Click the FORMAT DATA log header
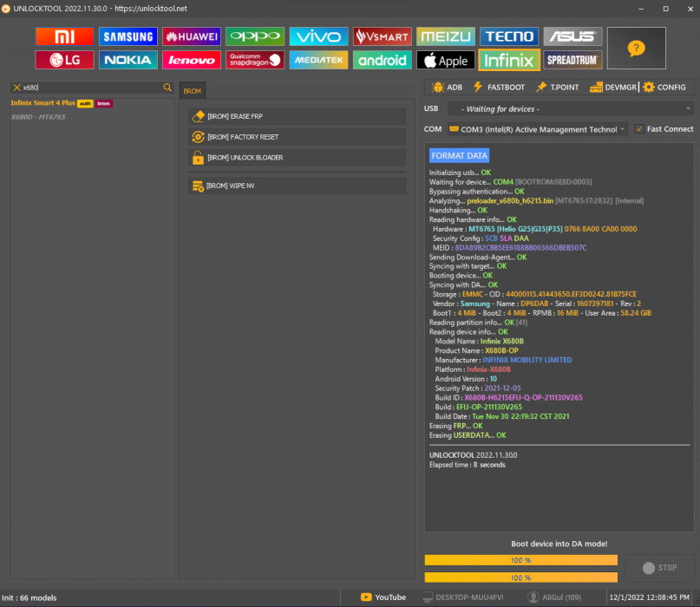This screenshot has height=607, width=700. (459, 156)
